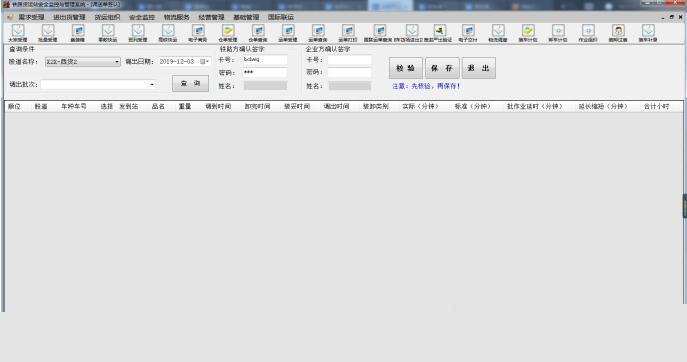Viewport: 687px width, 362px height.
Task: Open the 电子商务 toolbar icon
Action: tap(198, 33)
